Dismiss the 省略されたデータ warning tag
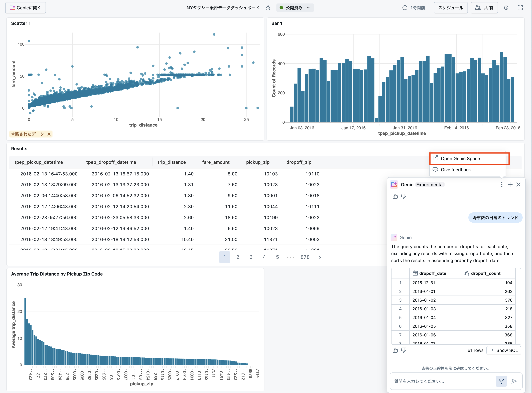 pyautogui.click(x=49, y=134)
